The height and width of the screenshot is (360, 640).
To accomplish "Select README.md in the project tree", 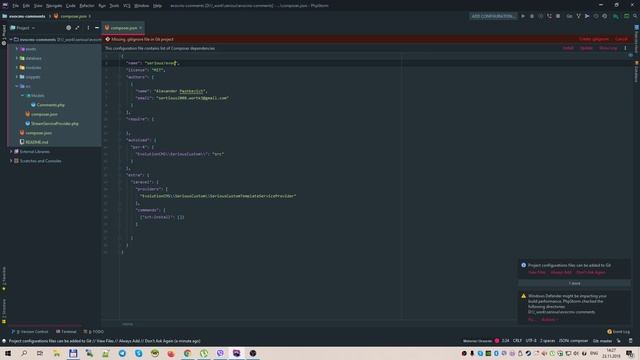I will 37,142.
